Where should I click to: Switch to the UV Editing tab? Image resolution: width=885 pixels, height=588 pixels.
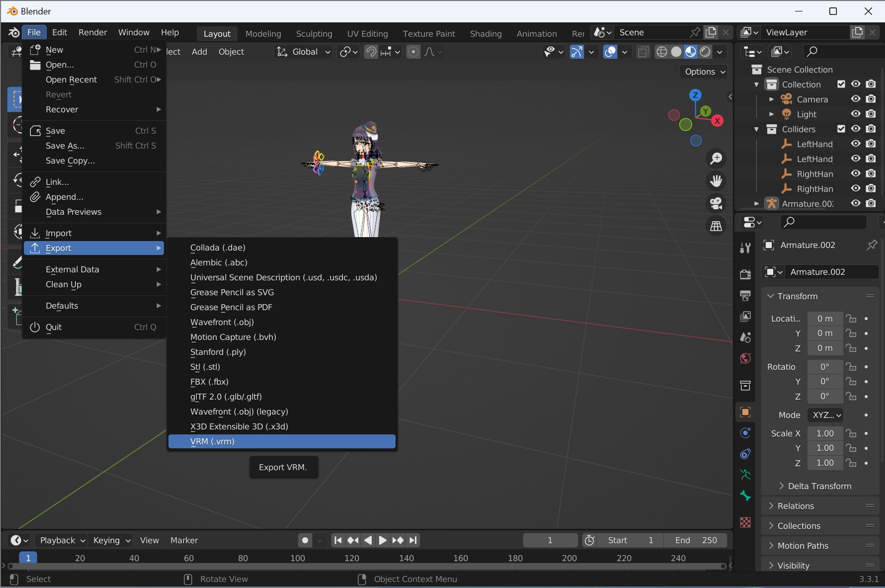(x=367, y=34)
